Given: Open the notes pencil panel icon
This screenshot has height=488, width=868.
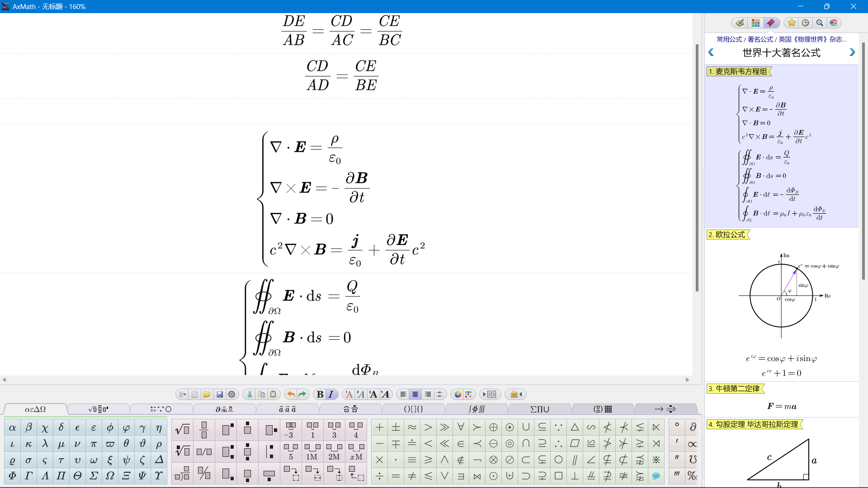Looking at the screenshot, I should click(x=740, y=23).
